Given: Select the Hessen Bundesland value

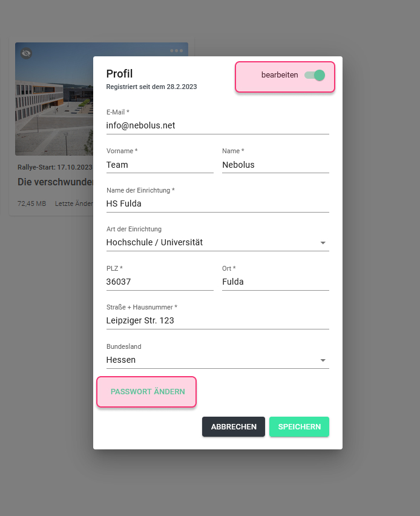Looking at the screenshot, I should (x=217, y=360).
